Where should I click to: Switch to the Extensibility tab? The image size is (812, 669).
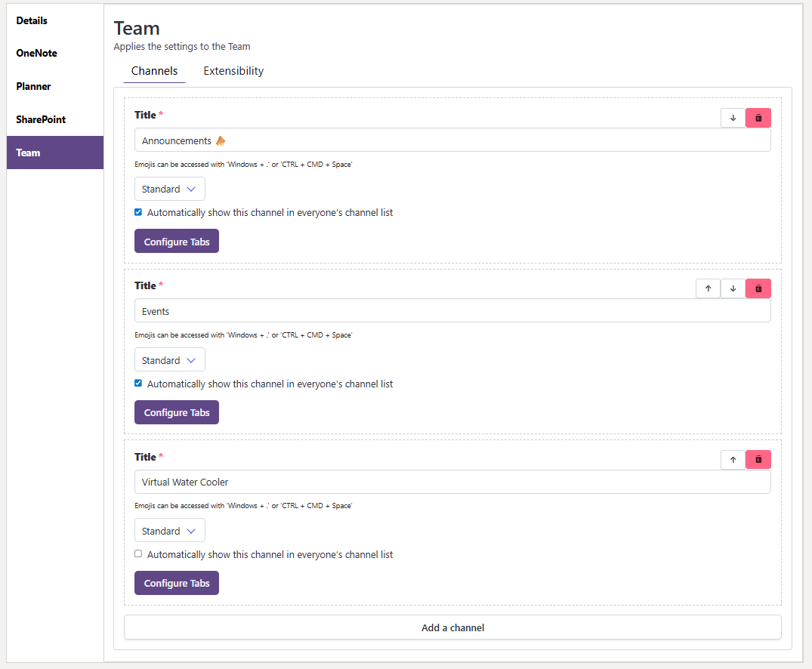click(x=233, y=70)
